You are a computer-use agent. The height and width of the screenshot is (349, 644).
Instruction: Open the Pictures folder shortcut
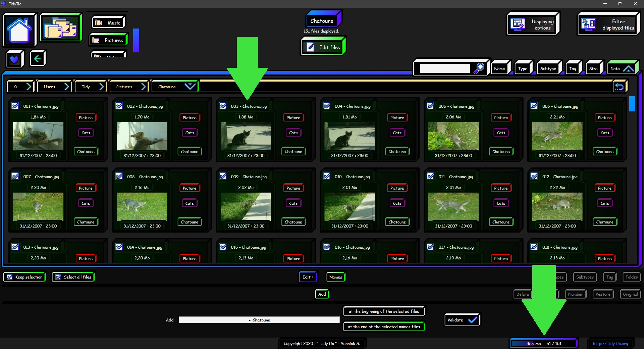[109, 40]
